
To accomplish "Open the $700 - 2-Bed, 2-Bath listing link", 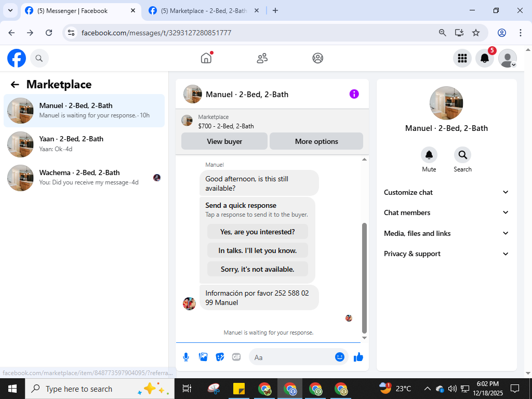I will tap(226, 126).
